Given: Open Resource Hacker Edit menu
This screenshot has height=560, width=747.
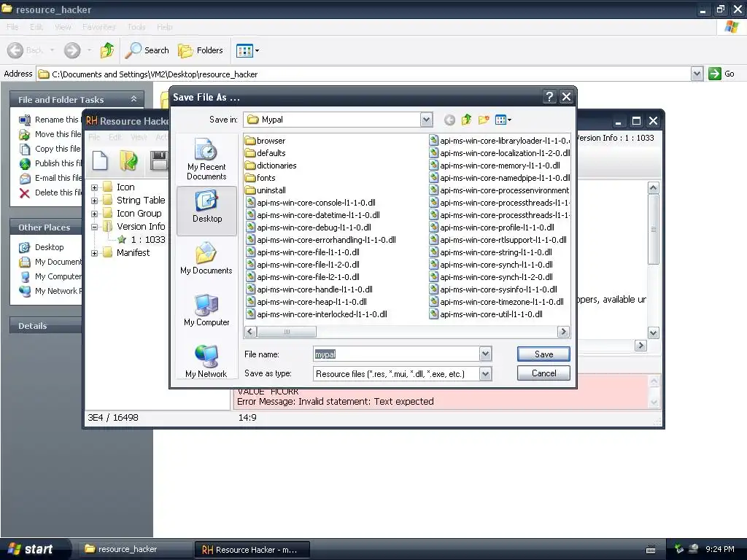Looking at the screenshot, I should [115, 137].
